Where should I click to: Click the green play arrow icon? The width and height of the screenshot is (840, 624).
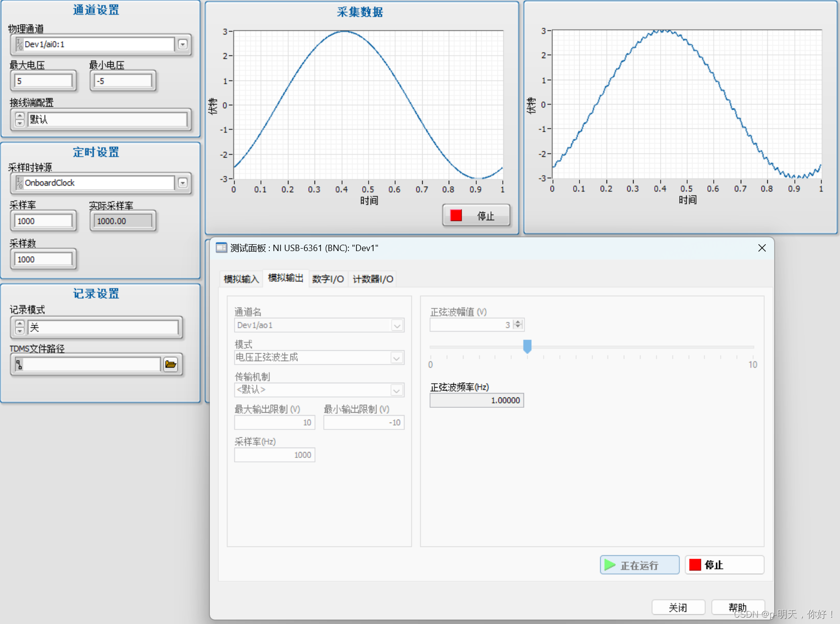point(610,565)
